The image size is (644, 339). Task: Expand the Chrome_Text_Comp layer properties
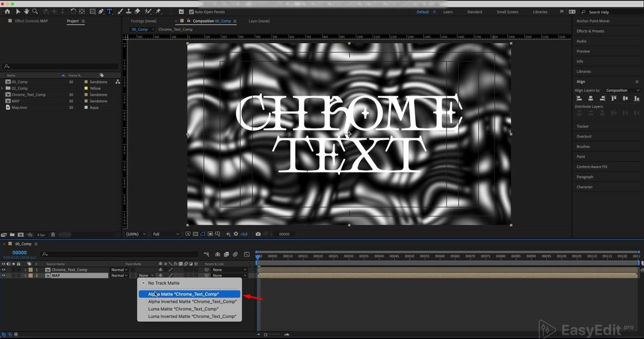click(x=25, y=270)
